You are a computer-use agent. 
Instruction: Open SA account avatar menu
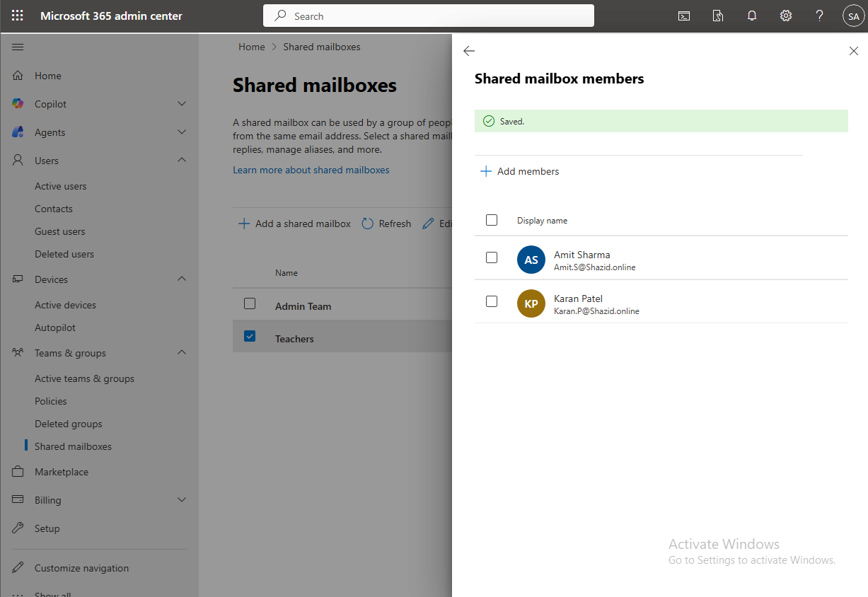[x=854, y=16]
